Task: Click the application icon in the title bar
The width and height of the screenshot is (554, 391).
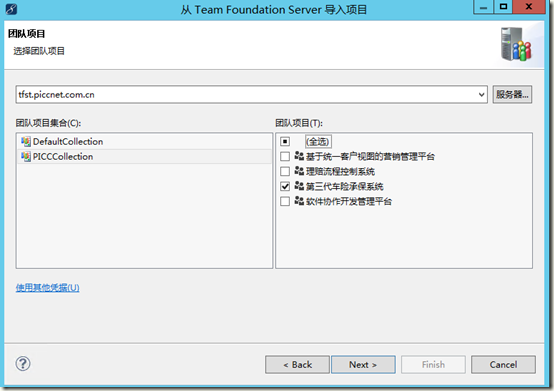Action: [x=11, y=9]
